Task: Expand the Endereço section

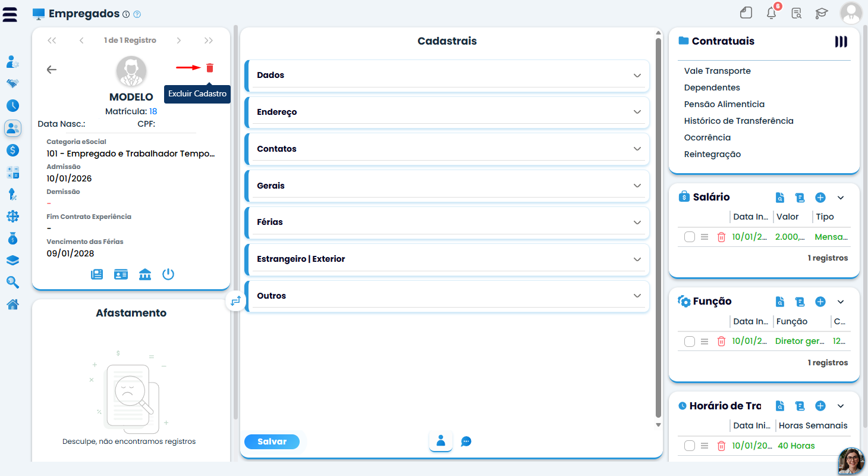Action: coord(447,112)
